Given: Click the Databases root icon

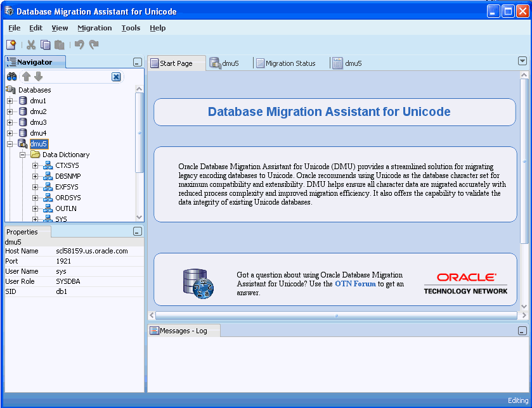Looking at the screenshot, I should tap(11, 90).
